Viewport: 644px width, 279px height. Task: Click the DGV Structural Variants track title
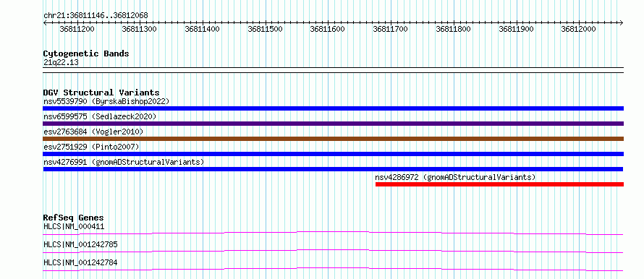(x=101, y=93)
